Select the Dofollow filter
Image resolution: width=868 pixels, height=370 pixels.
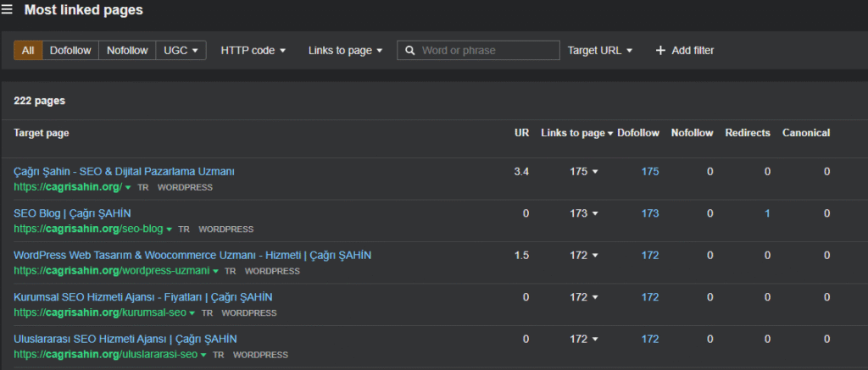pos(70,50)
